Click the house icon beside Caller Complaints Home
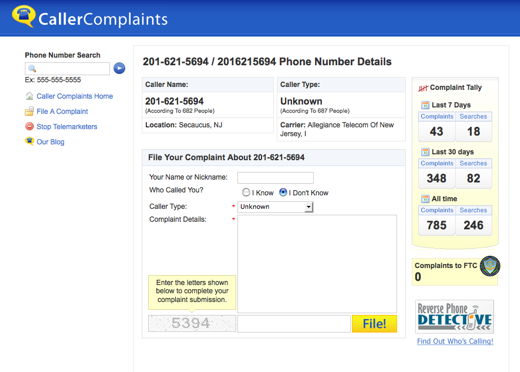 [29, 96]
